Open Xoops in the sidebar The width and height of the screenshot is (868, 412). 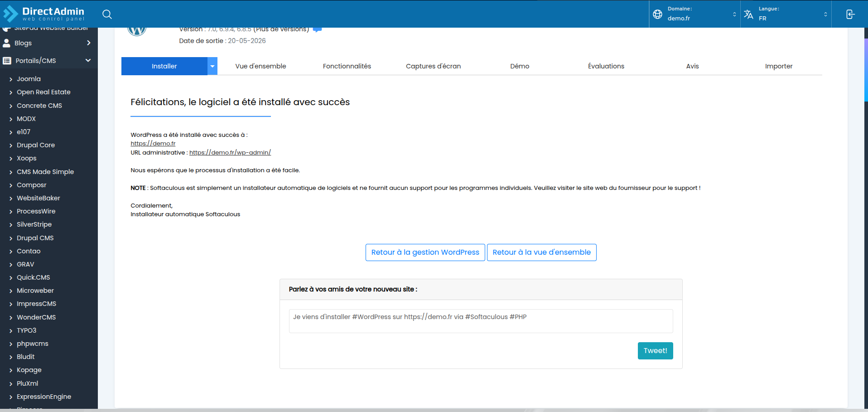27,158
